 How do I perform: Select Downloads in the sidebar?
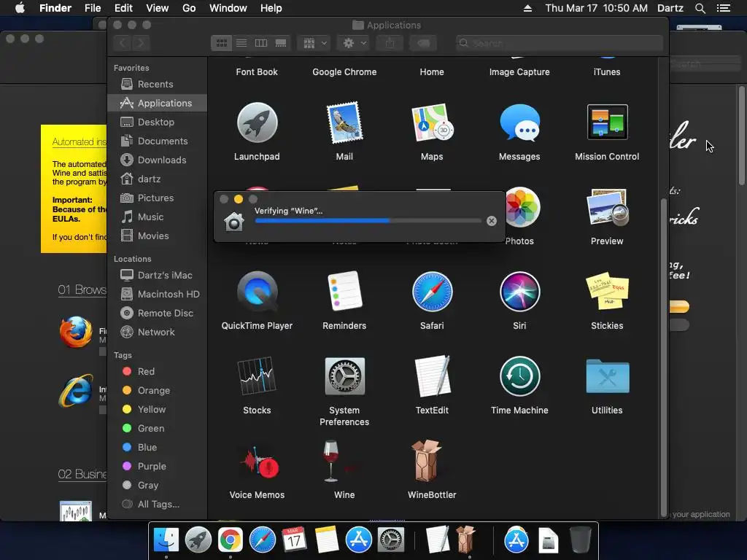158,160
